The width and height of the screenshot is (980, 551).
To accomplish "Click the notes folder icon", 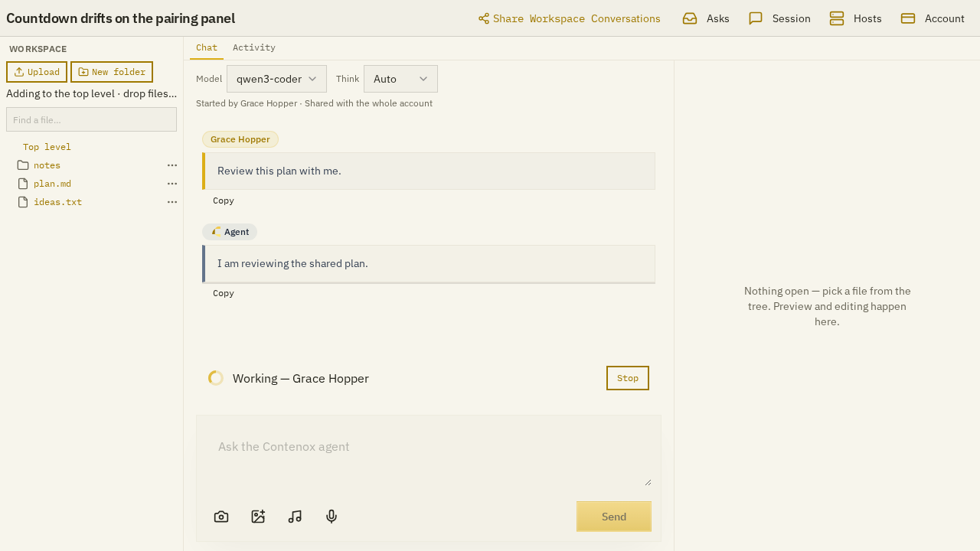I will tap(23, 165).
